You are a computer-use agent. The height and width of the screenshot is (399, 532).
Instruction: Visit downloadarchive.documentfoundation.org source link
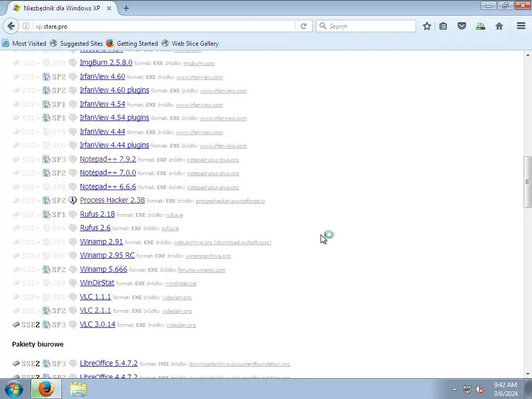[x=239, y=364]
